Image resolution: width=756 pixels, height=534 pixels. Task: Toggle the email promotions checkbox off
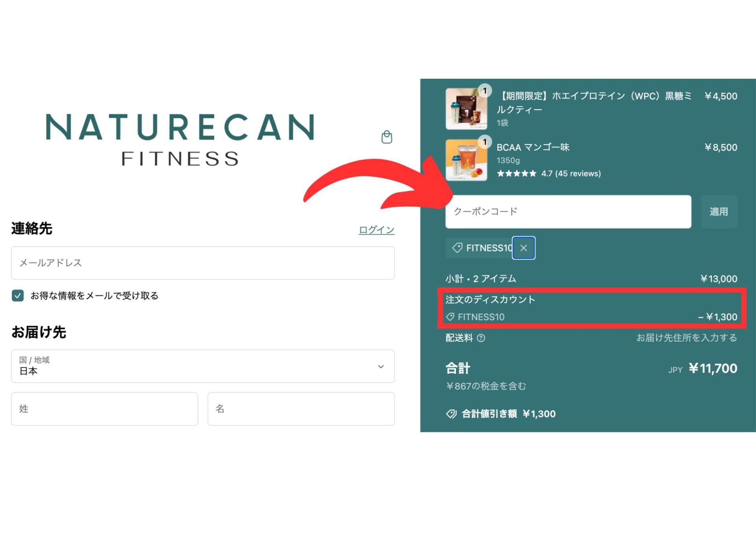pos(17,295)
